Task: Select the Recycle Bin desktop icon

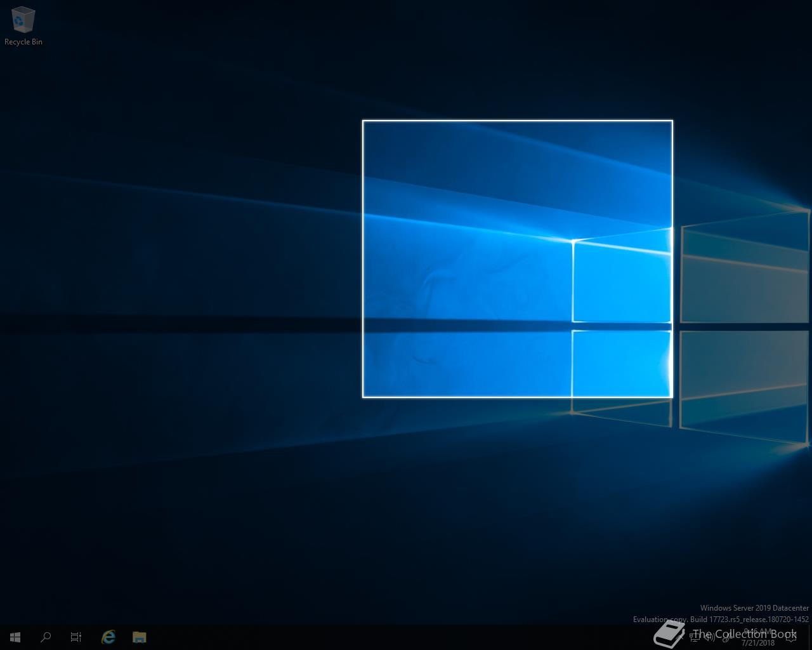Action: (x=23, y=26)
